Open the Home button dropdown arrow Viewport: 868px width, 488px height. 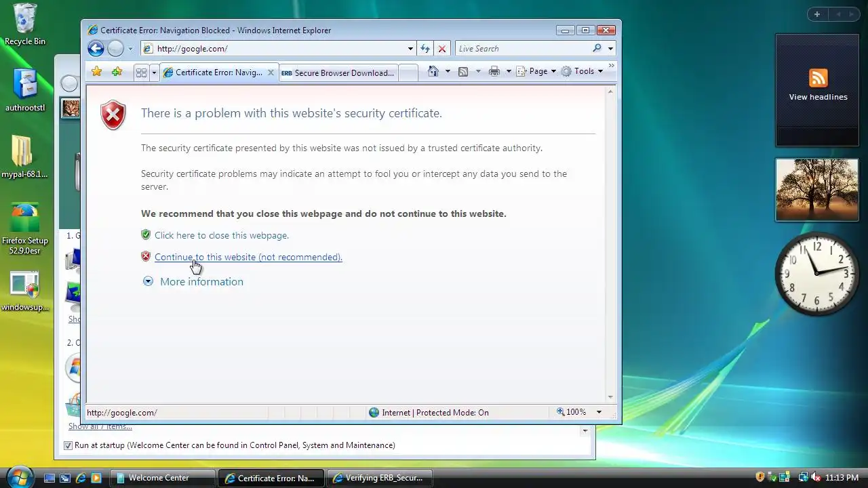tap(448, 71)
